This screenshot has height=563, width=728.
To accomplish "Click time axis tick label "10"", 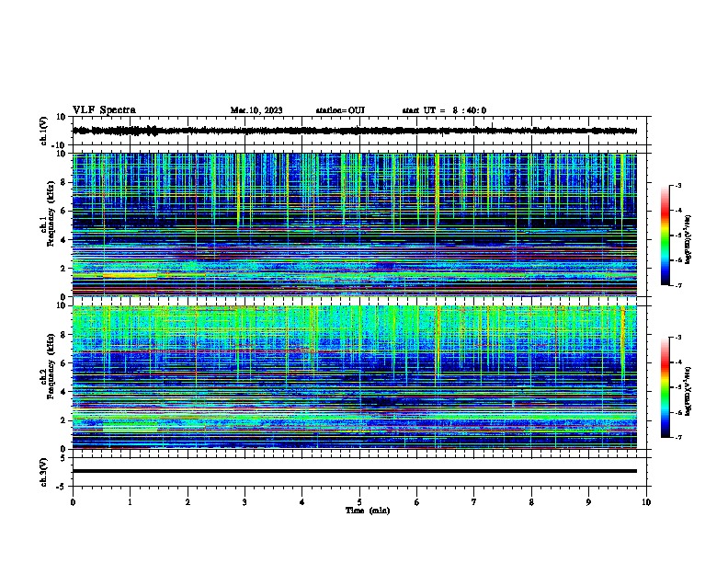I will 646,502.
